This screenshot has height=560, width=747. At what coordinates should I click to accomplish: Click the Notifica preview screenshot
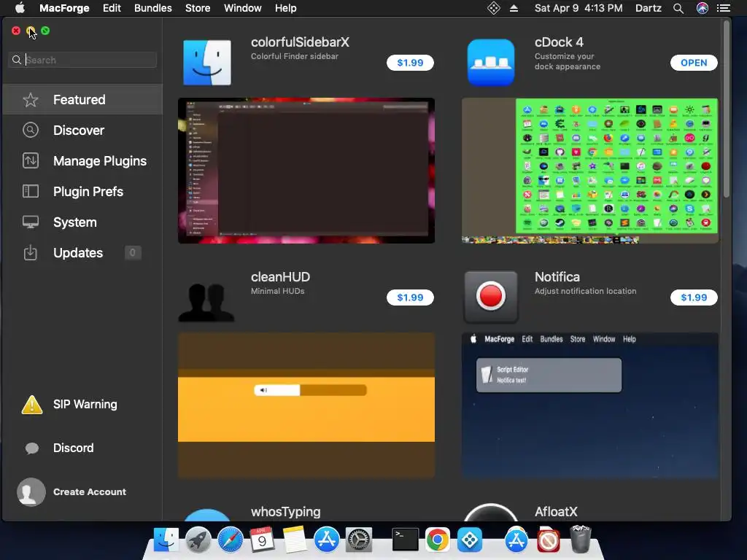coord(589,405)
